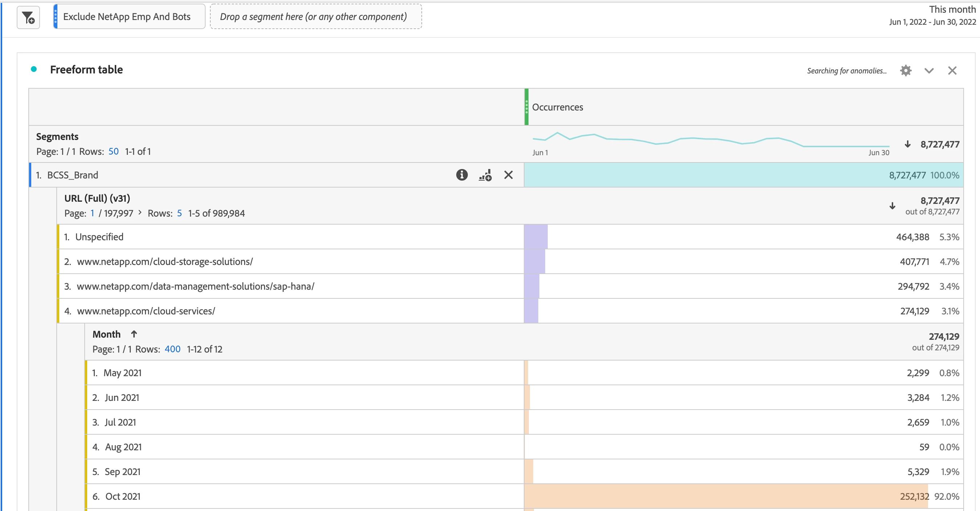The image size is (980, 511).
Task: Remove the BCSS_Brand segment row
Action: point(508,175)
